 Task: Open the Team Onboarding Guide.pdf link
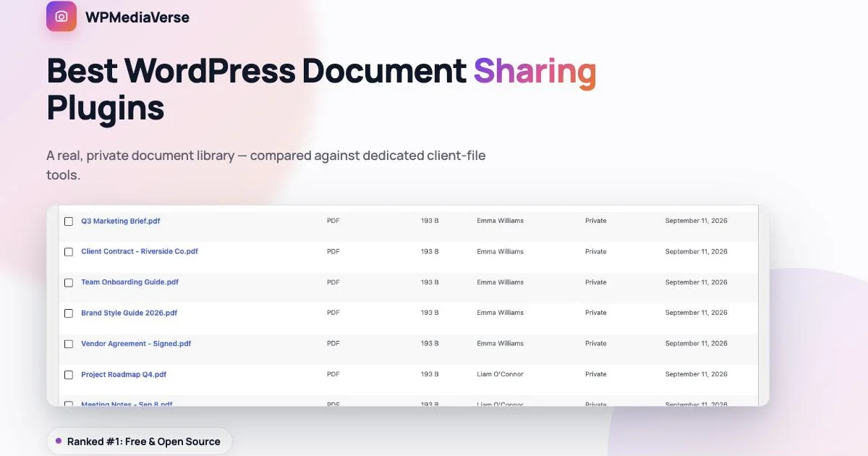pos(129,282)
